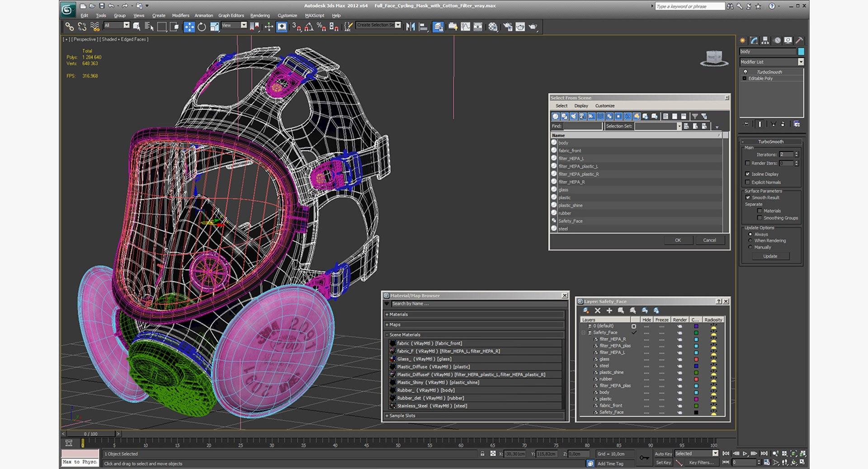Open the Display menu in Select From Scene

click(x=581, y=106)
